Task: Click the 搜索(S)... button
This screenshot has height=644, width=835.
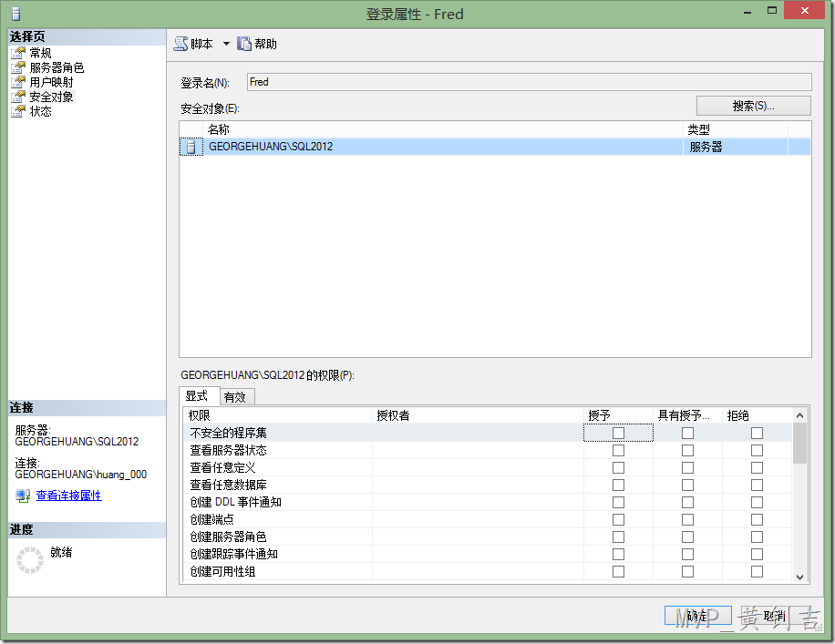Action: click(754, 106)
